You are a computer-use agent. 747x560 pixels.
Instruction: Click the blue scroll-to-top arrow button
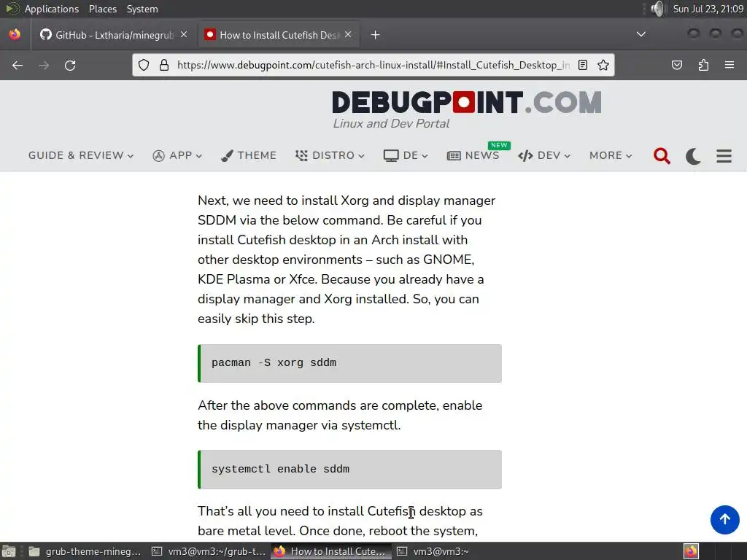724,519
